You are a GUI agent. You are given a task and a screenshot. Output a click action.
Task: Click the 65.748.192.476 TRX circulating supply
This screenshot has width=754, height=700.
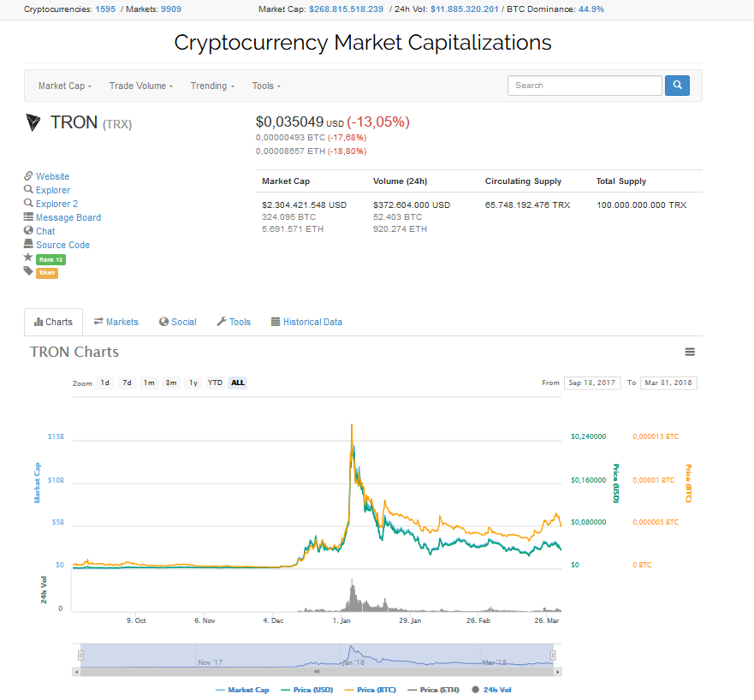point(527,205)
